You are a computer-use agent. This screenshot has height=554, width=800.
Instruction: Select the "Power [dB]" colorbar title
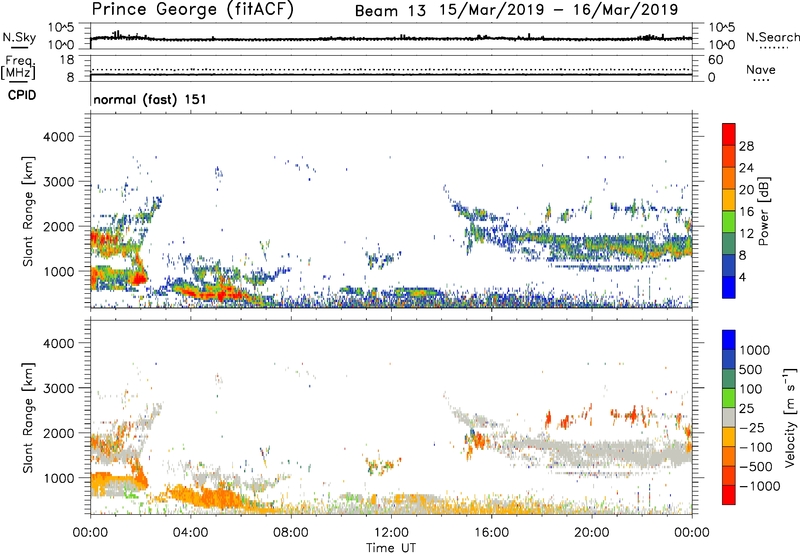point(764,211)
